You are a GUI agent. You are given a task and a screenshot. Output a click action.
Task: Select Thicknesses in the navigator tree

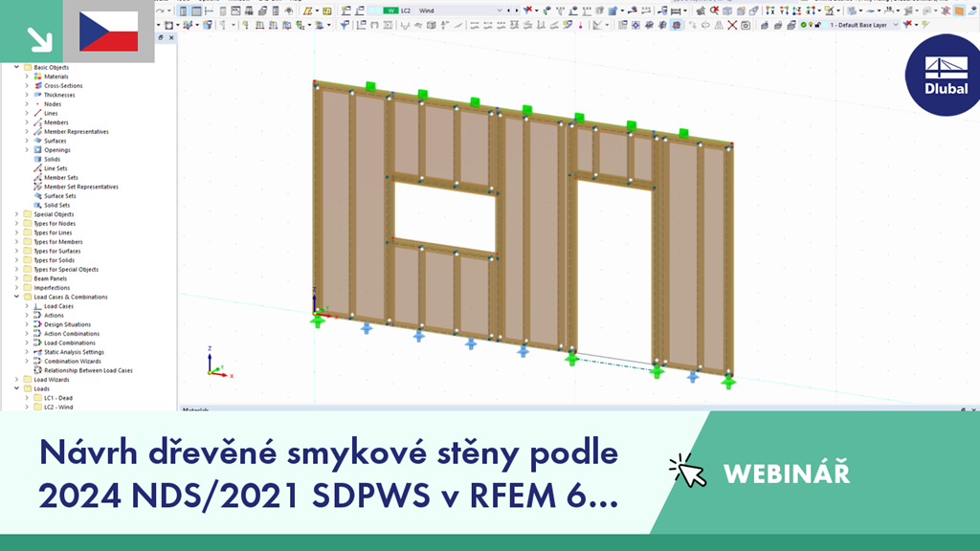coord(59,95)
